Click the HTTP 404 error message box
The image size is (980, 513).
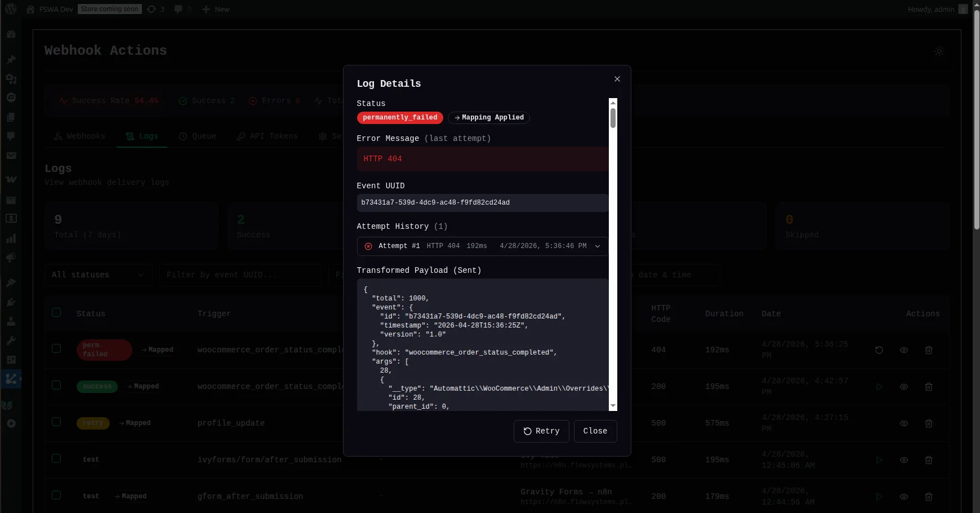tap(483, 159)
